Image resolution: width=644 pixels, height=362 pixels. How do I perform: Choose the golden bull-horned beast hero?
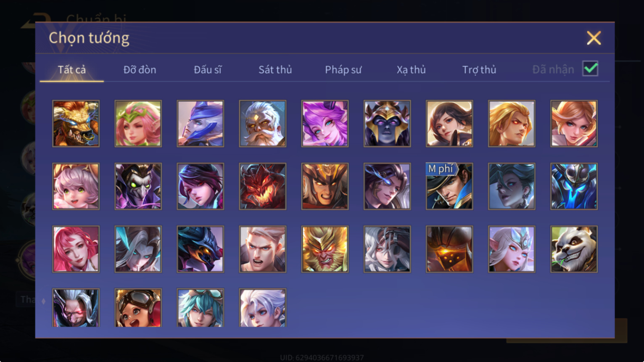point(76,124)
